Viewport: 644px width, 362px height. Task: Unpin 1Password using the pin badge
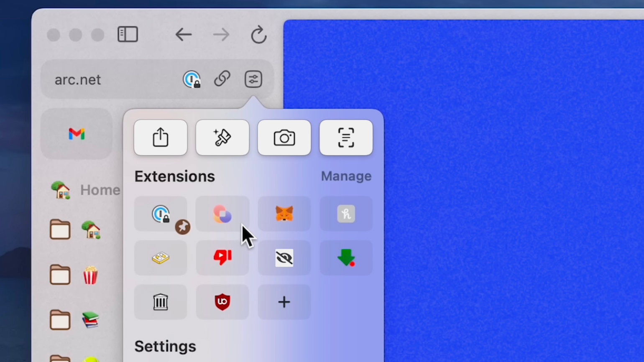pos(182,227)
